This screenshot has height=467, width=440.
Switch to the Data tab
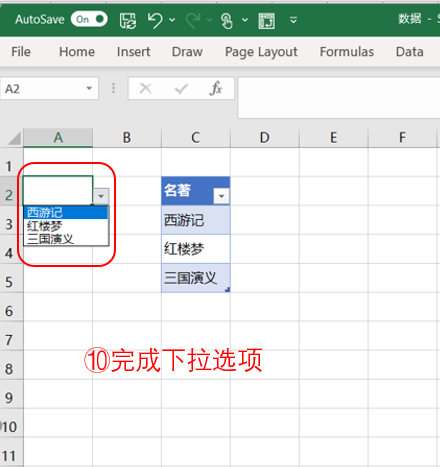pyautogui.click(x=410, y=52)
